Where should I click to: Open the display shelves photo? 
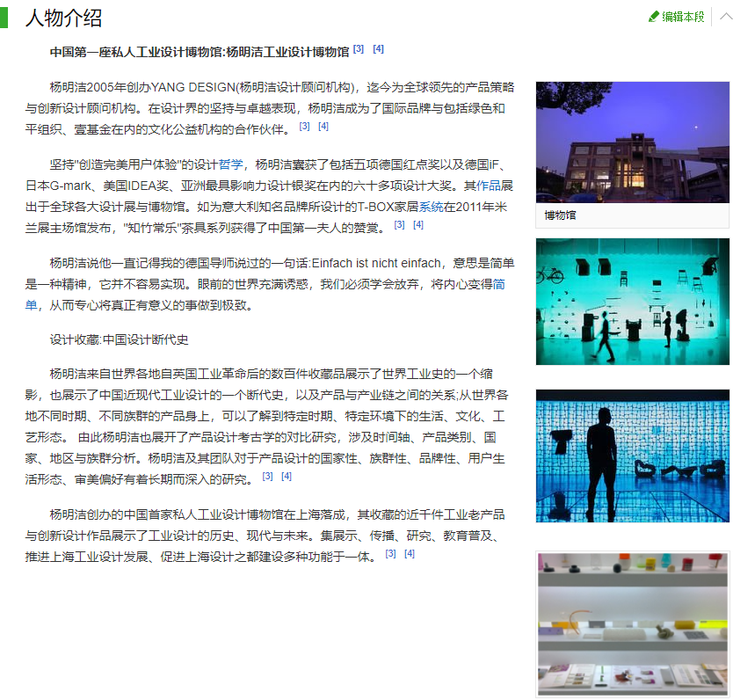tap(632, 623)
